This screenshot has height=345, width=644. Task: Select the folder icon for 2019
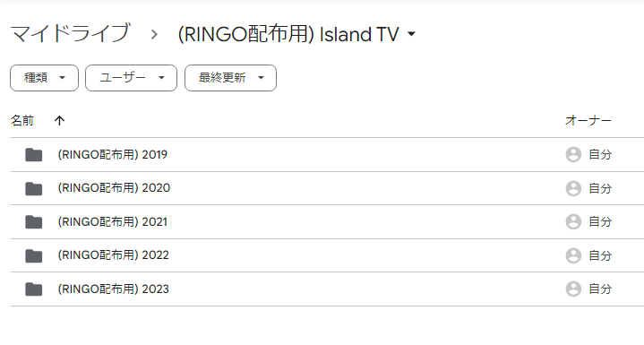[34, 155]
